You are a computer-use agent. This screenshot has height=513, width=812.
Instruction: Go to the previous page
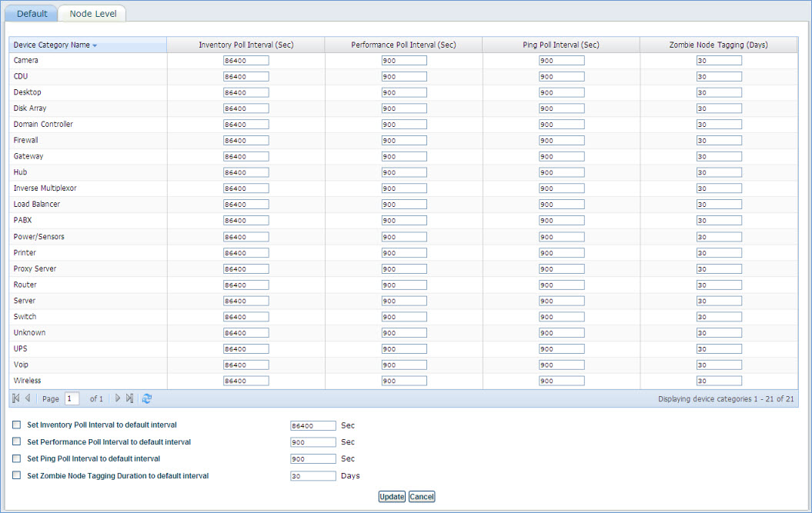26,398
